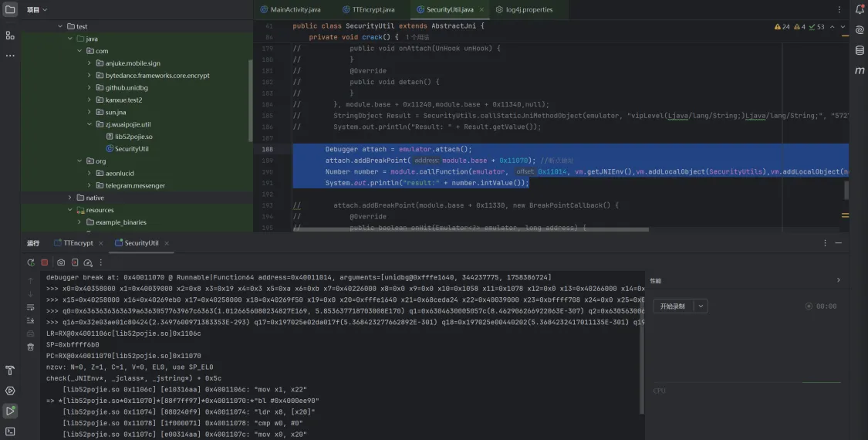Click the profiler gauge icon in run toolbar

[x=87, y=262]
